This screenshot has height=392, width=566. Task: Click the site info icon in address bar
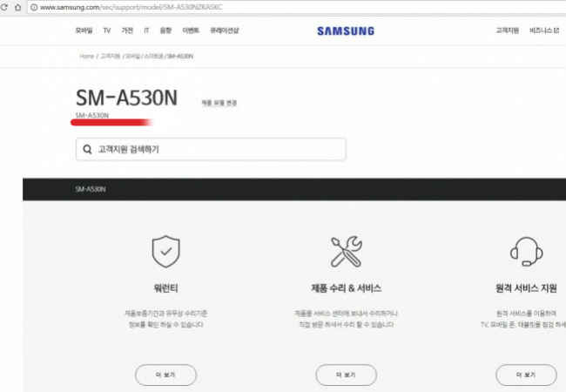[x=34, y=7]
